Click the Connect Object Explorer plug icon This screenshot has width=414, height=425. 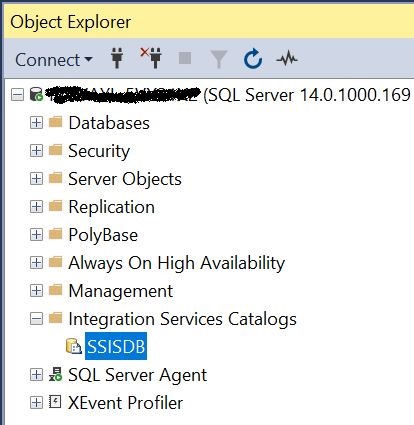117,58
